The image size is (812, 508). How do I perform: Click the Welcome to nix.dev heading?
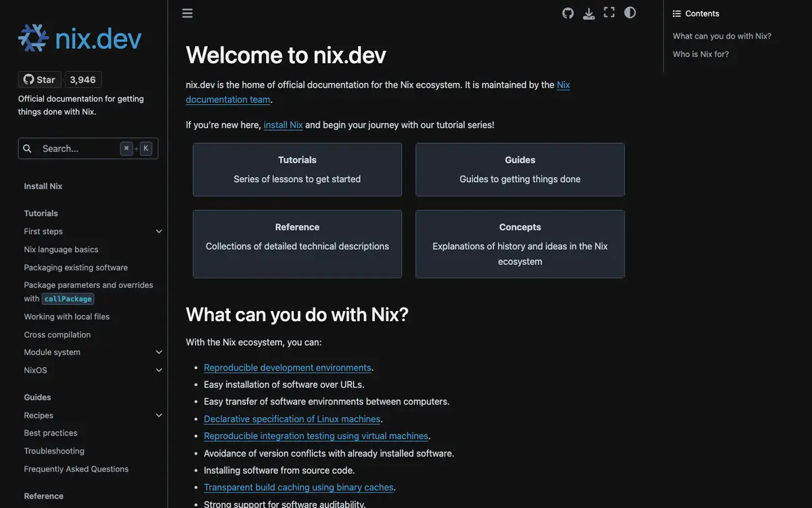[286, 55]
